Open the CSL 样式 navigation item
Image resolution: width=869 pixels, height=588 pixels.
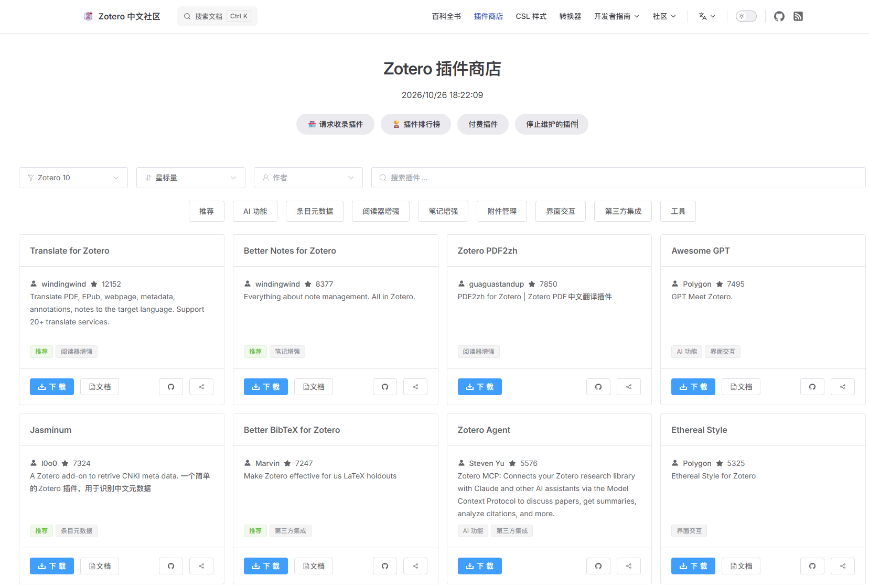[531, 16]
